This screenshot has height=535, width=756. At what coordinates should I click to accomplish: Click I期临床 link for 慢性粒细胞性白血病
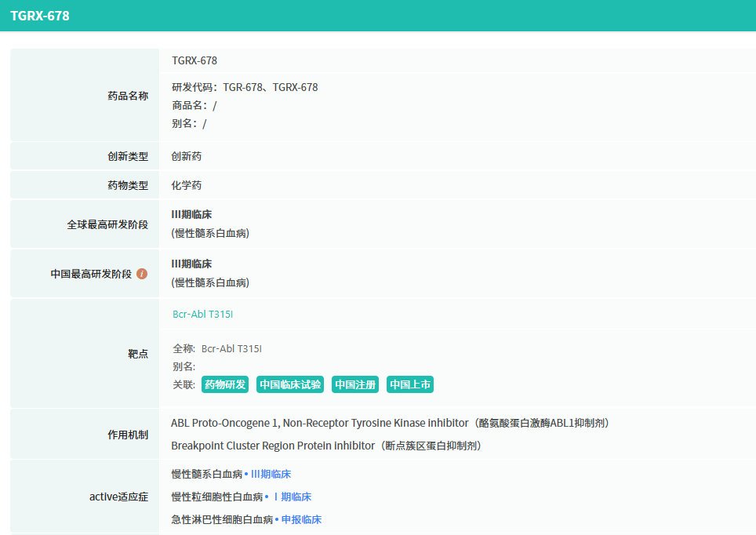point(291,497)
